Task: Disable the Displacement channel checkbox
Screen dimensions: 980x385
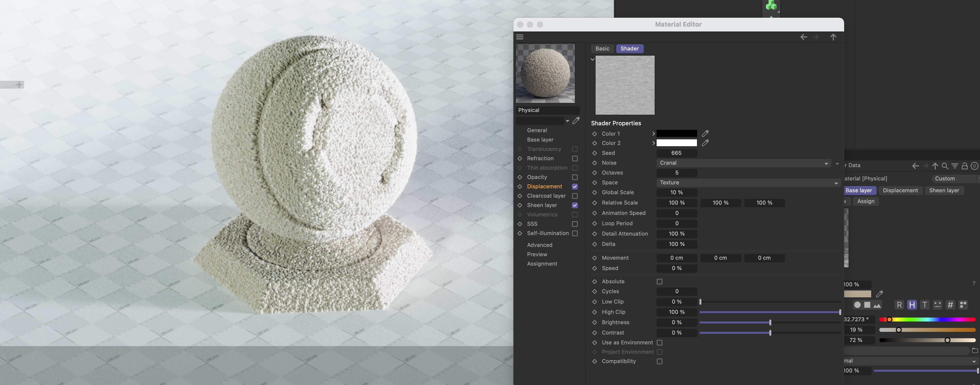Action: pos(575,186)
